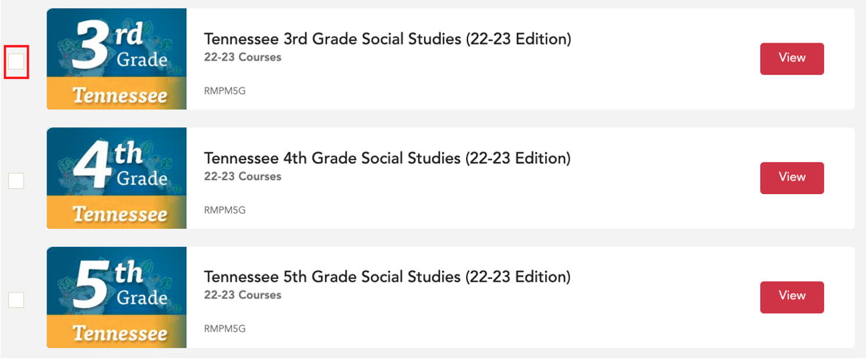Open the Tennessee 3rd Grade Social Studies title
Image resolution: width=868 pixels, height=360 pixels.
388,39
